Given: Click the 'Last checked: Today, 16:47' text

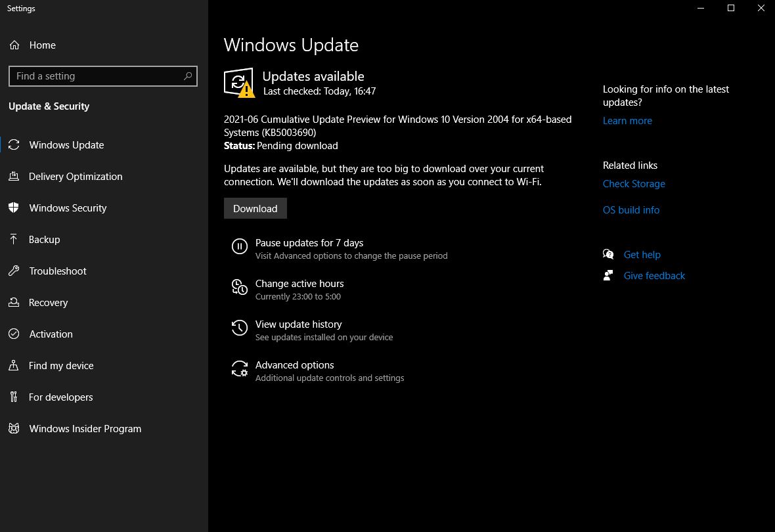Looking at the screenshot, I should 319,91.
